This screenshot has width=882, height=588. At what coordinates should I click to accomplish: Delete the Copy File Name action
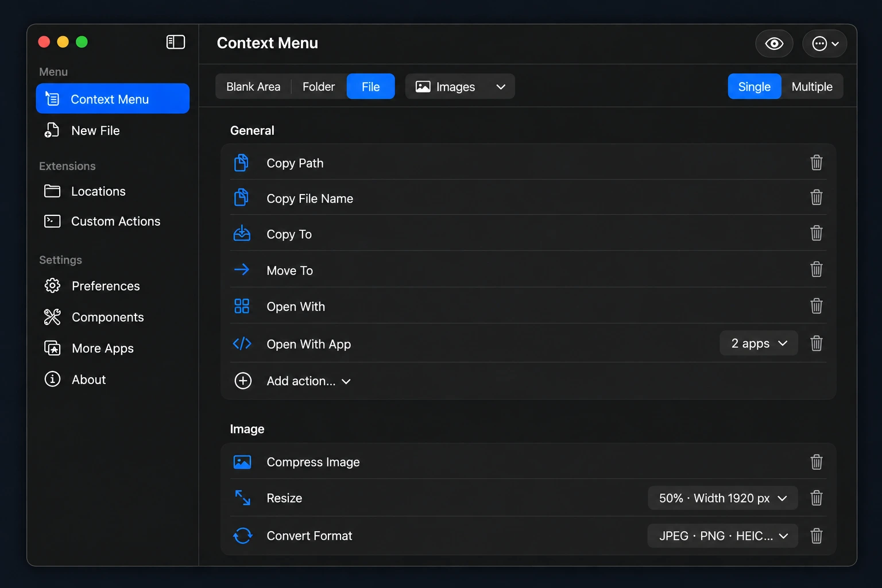816,198
